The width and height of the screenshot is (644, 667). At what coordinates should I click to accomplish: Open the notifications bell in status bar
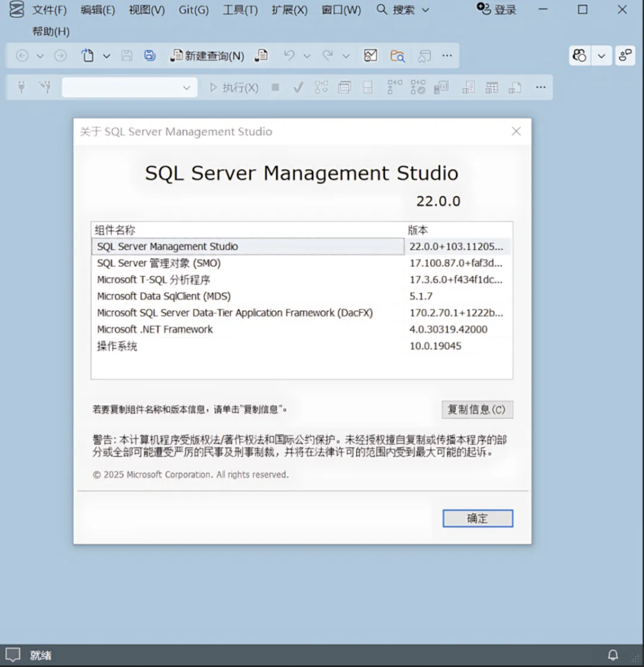click(613, 655)
